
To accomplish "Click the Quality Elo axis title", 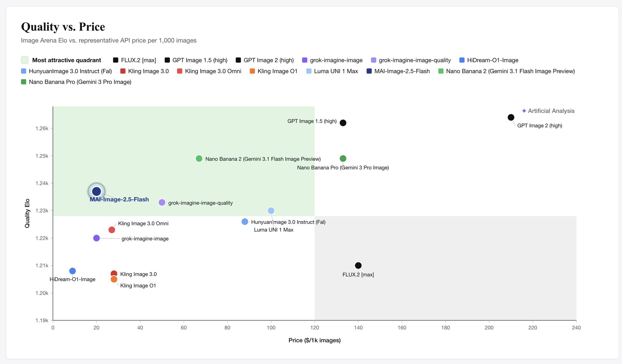I will coord(27,213).
